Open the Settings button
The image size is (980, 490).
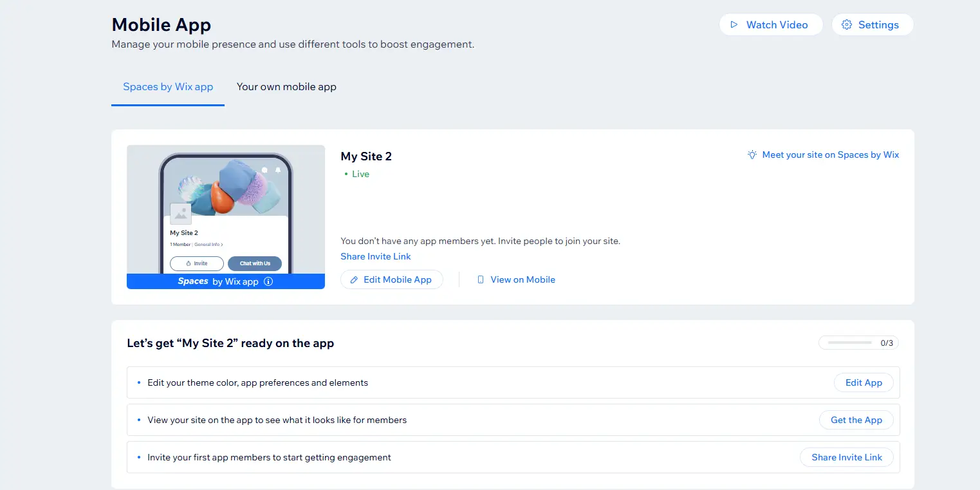(x=873, y=24)
